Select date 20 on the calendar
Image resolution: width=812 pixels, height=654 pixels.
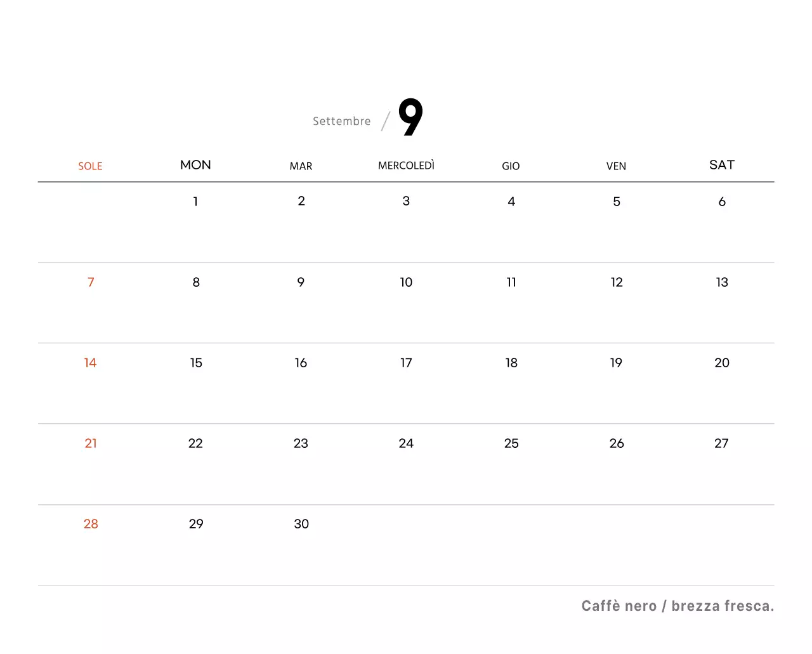(721, 363)
